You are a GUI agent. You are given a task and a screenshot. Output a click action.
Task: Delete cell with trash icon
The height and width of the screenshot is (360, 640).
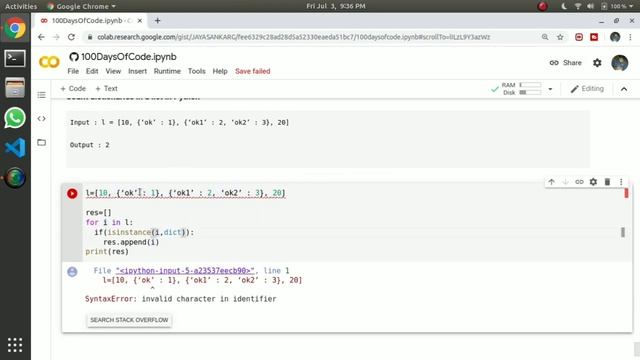(x=607, y=182)
